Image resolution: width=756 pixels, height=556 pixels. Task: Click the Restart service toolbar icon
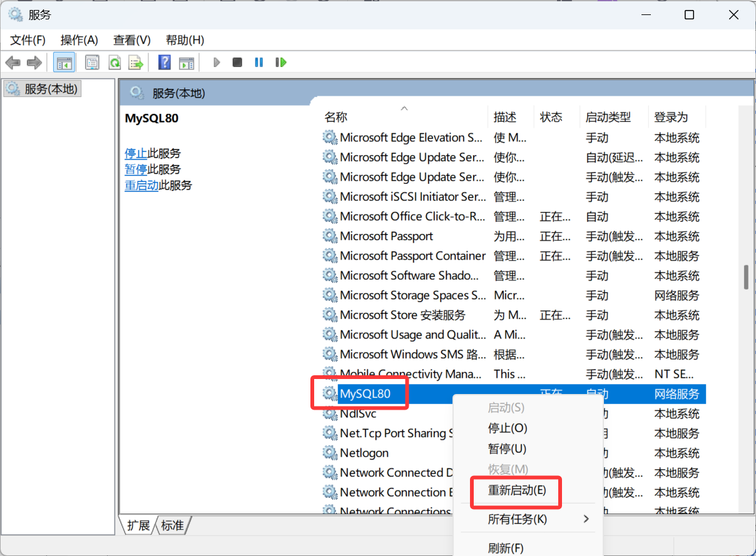(281, 63)
